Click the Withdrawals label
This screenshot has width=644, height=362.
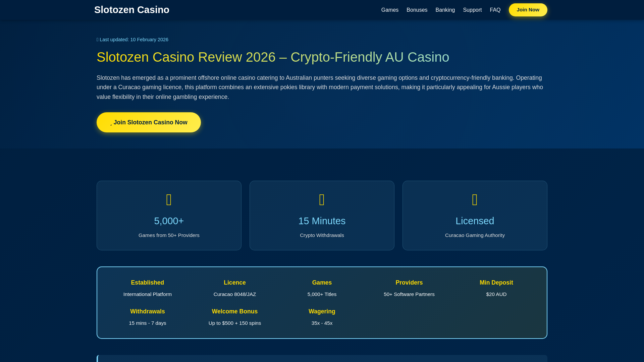click(x=148, y=311)
